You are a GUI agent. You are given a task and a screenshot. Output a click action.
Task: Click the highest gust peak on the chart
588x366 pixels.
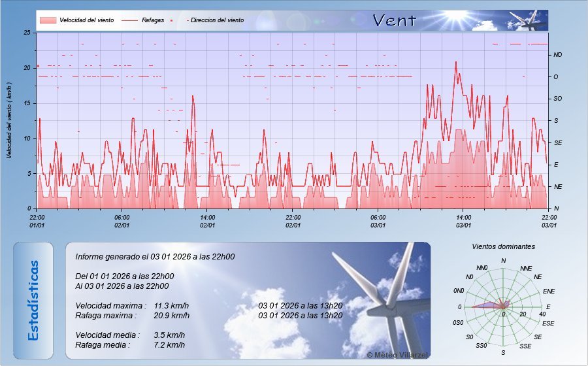pyautogui.click(x=455, y=62)
